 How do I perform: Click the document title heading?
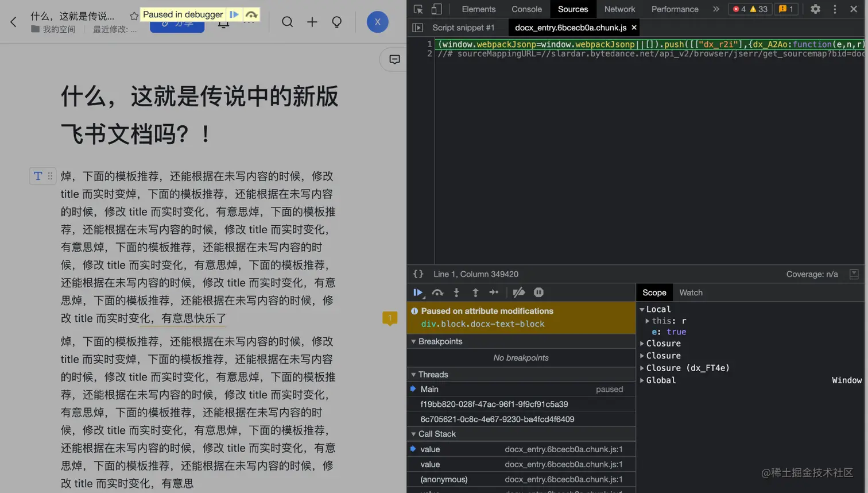[x=199, y=115]
